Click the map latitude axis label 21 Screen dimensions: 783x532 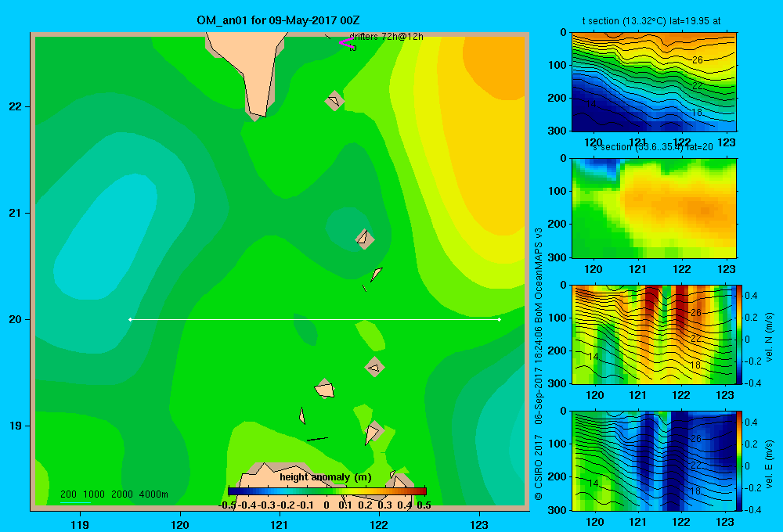coord(16,213)
